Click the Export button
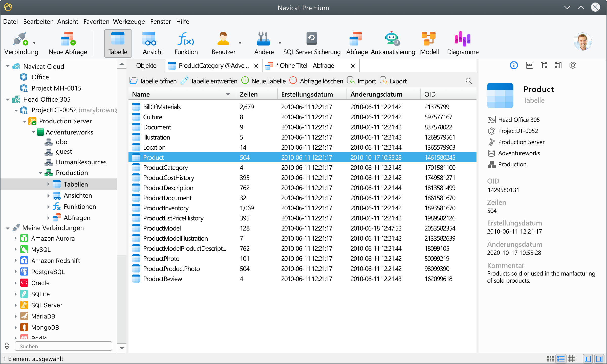The image size is (607, 364). click(393, 81)
